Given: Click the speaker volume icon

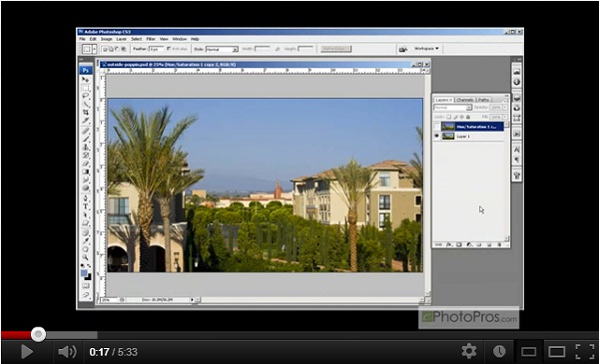Looking at the screenshot, I should point(67,351).
